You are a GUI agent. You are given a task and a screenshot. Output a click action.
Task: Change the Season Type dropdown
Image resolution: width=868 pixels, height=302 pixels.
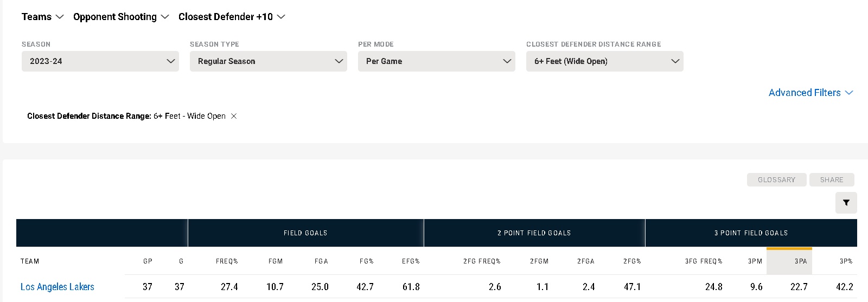point(269,61)
